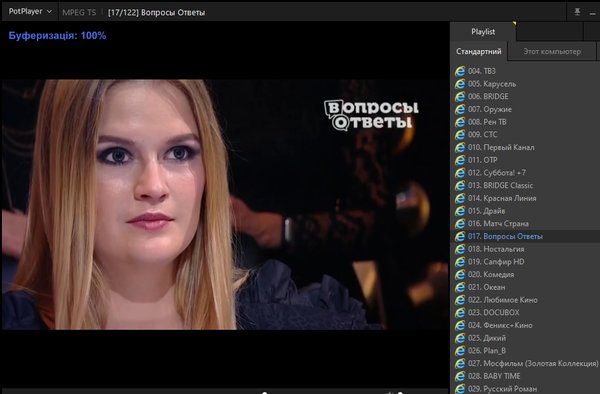This screenshot has width=600, height=394.
Task: Click the icon next to 020. Комедия
Action: click(x=460, y=274)
